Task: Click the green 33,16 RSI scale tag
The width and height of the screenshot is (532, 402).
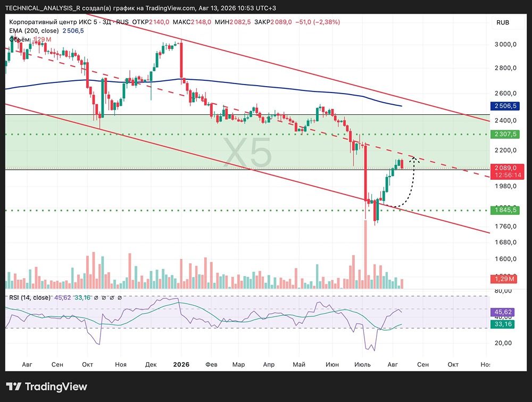Action: point(503,324)
